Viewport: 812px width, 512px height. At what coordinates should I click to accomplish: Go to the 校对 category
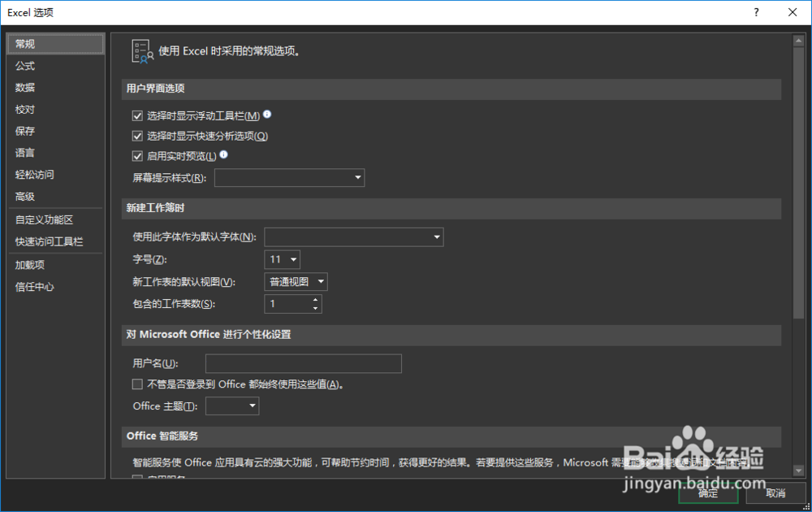(x=55, y=110)
